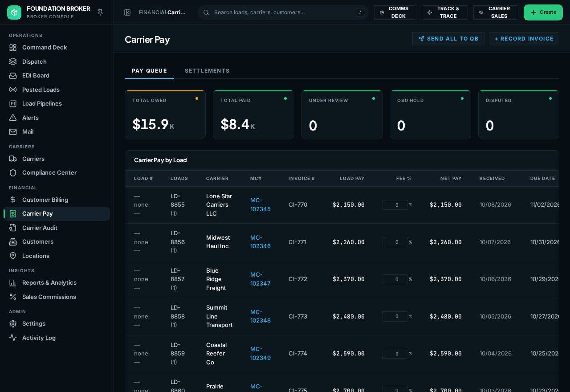This screenshot has width=570, height=392.
Task: Open Locations page
Action: tap(57, 256)
